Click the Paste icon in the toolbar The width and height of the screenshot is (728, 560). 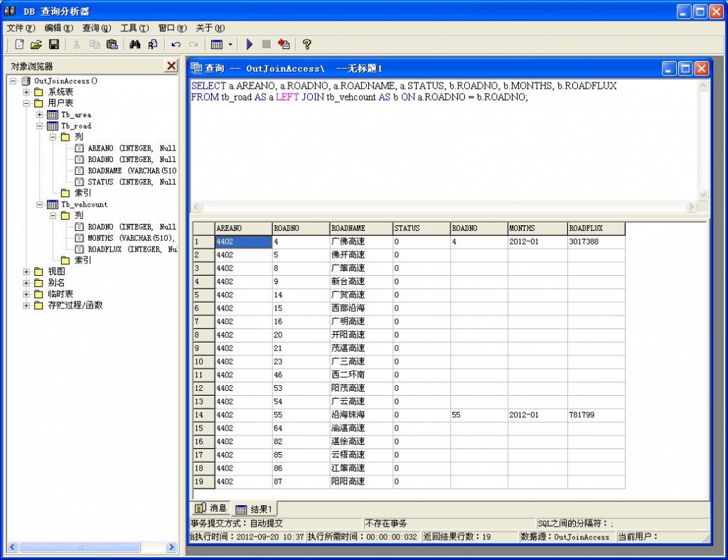click(112, 44)
